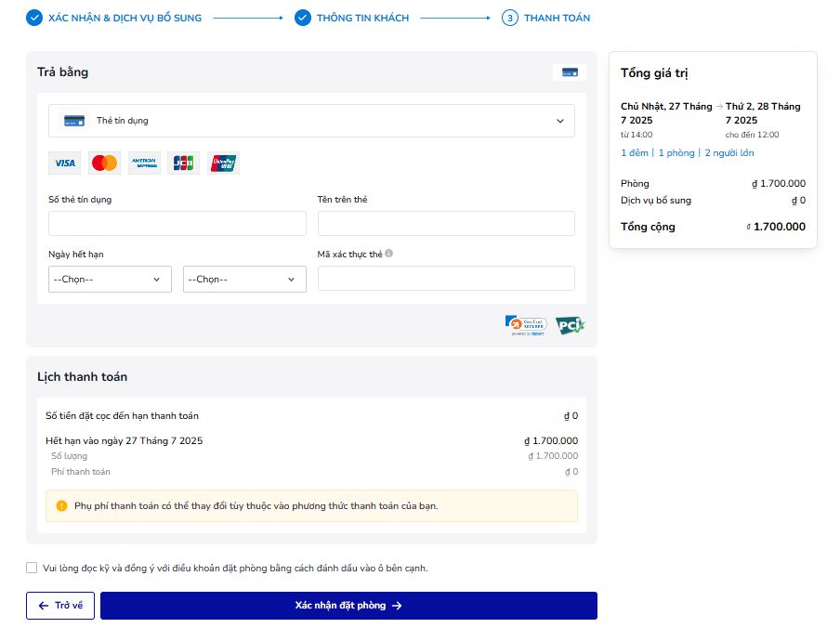Click the JCB card logo
Viewport: 840px width, 628px height.
point(184,164)
